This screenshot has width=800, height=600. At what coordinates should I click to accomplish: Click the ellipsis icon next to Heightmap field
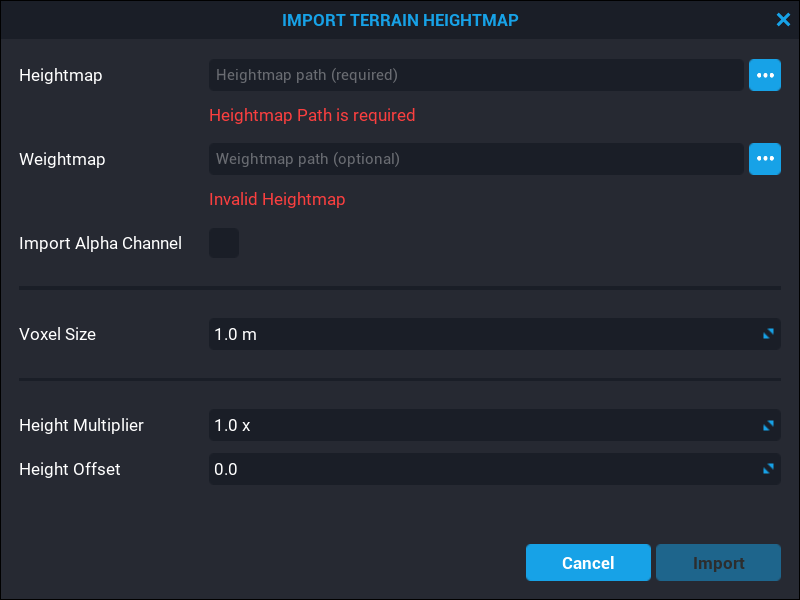[x=765, y=75]
